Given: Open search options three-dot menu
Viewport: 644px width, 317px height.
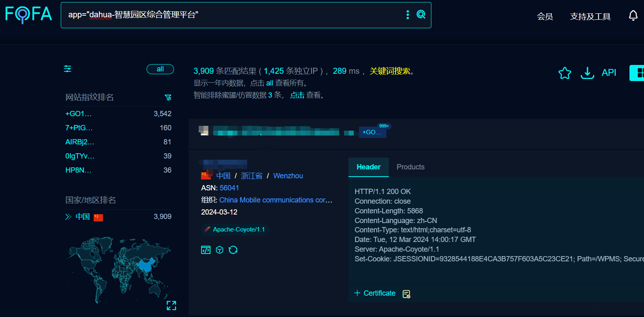Looking at the screenshot, I should [x=408, y=15].
